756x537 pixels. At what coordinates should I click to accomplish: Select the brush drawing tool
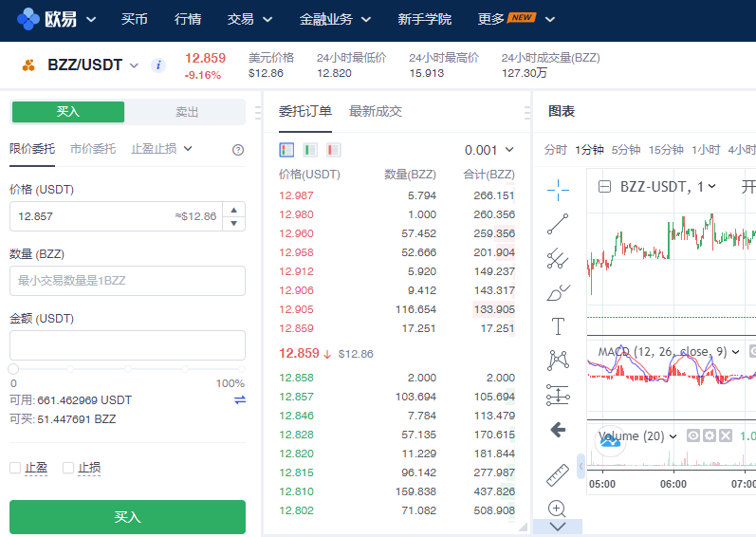(558, 292)
